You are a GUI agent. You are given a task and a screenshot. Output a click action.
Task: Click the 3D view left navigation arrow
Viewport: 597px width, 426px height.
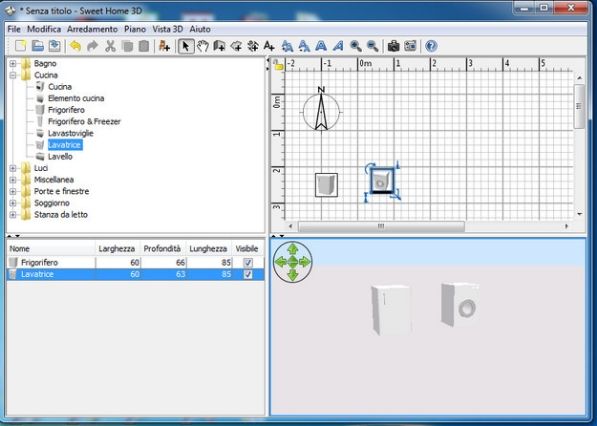click(x=280, y=262)
